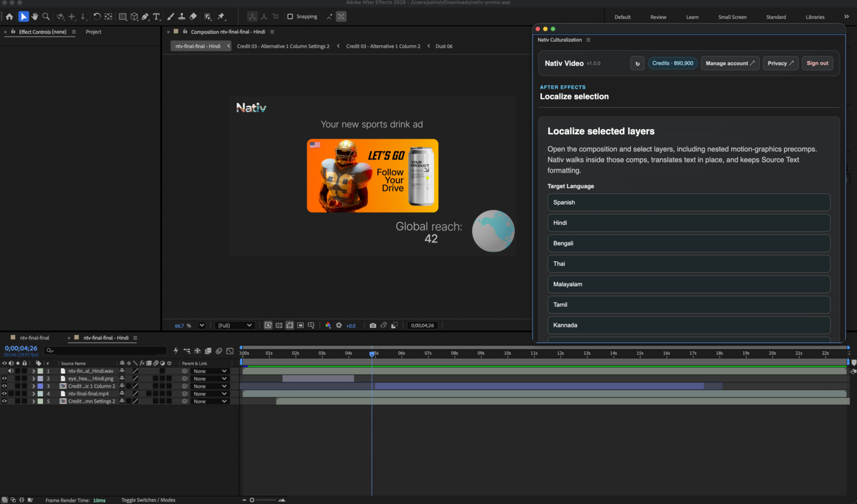Expand layer 2 eye_hea..._Hindi.png properties
Viewport: 857px width, 504px height.
tap(33, 379)
